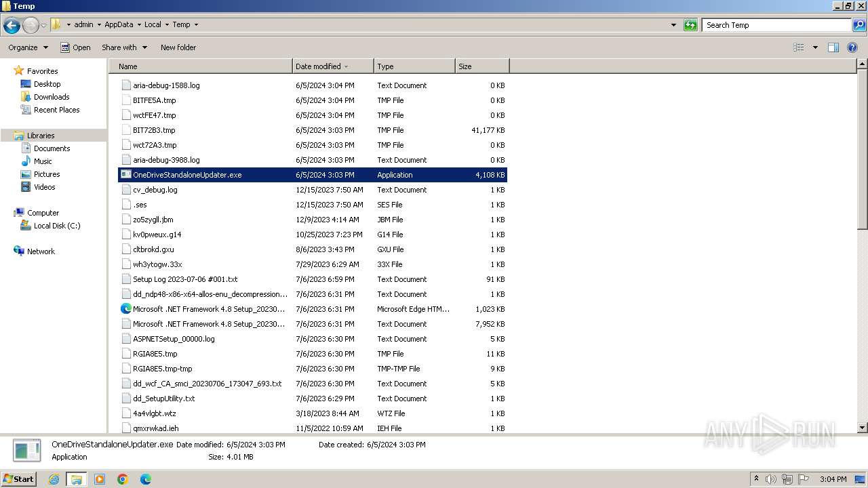This screenshot has height=488, width=868.
Task: Select Network in the navigation pane
Action: click(x=41, y=251)
